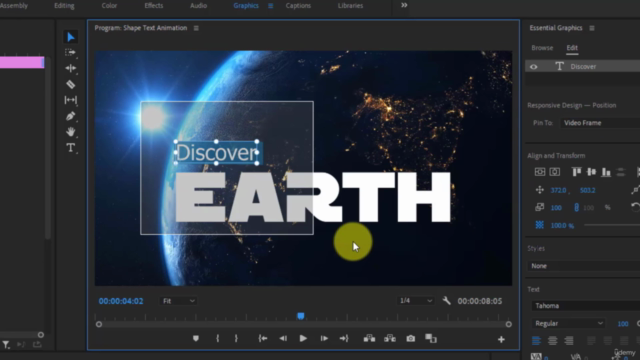Switch to the Editing workspace
The width and height of the screenshot is (640, 360).
click(x=64, y=6)
